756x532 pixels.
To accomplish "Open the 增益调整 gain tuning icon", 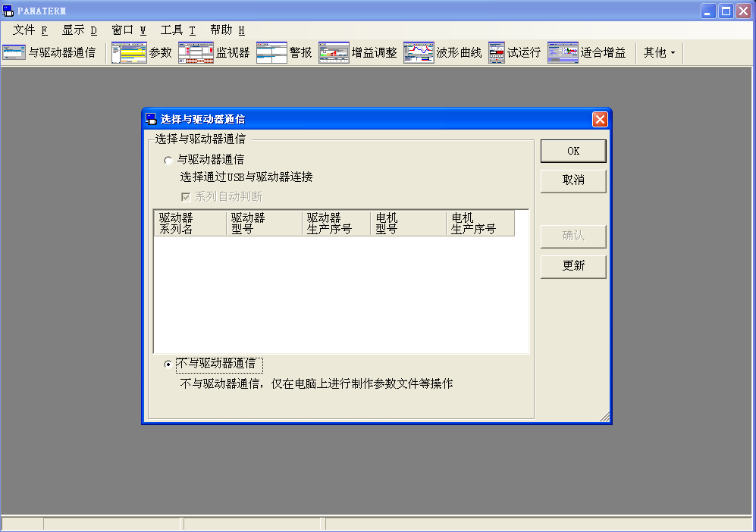I will click(334, 53).
